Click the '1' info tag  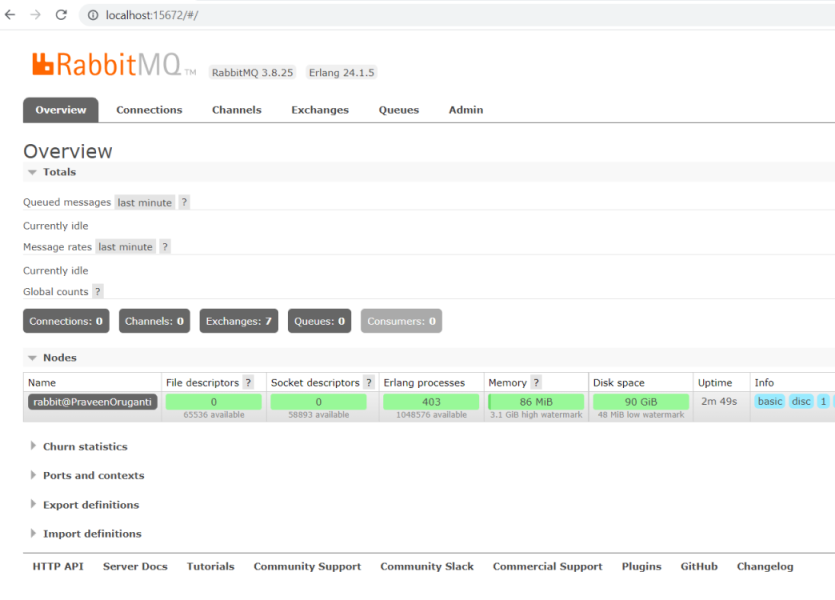pyautogui.click(x=823, y=401)
